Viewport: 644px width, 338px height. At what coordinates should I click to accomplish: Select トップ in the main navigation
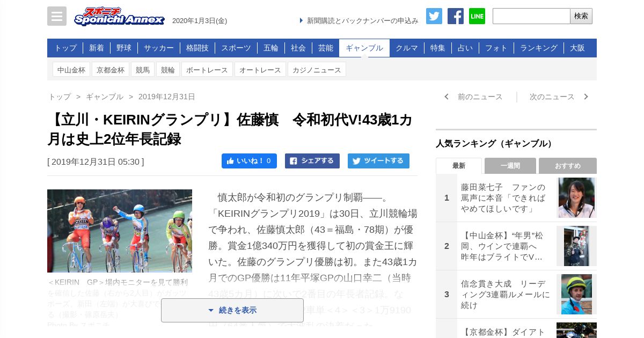65,48
